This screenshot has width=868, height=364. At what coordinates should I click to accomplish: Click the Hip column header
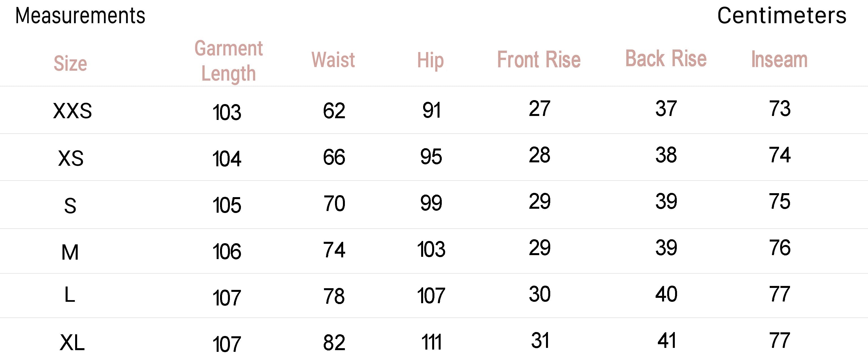pyautogui.click(x=430, y=61)
